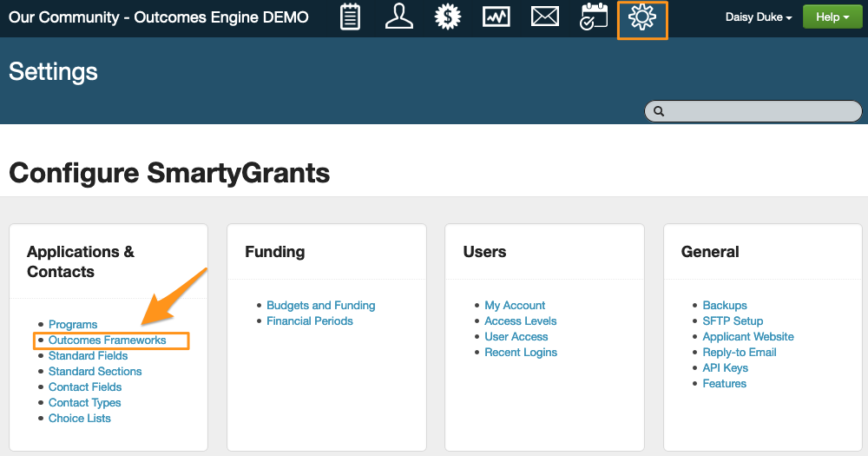Click the search magnifier icon
This screenshot has height=456, width=868.
click(x=659, y=111)
